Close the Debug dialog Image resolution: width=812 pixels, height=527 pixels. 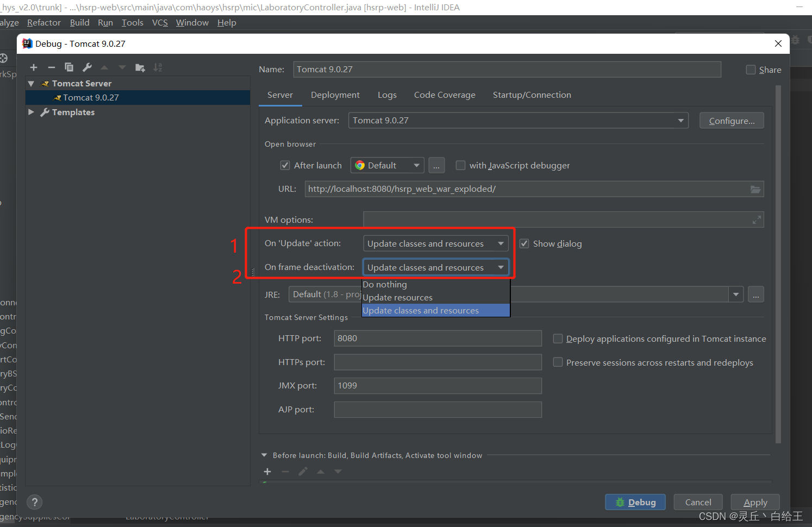pyautogui.click(x=778, y=43)
